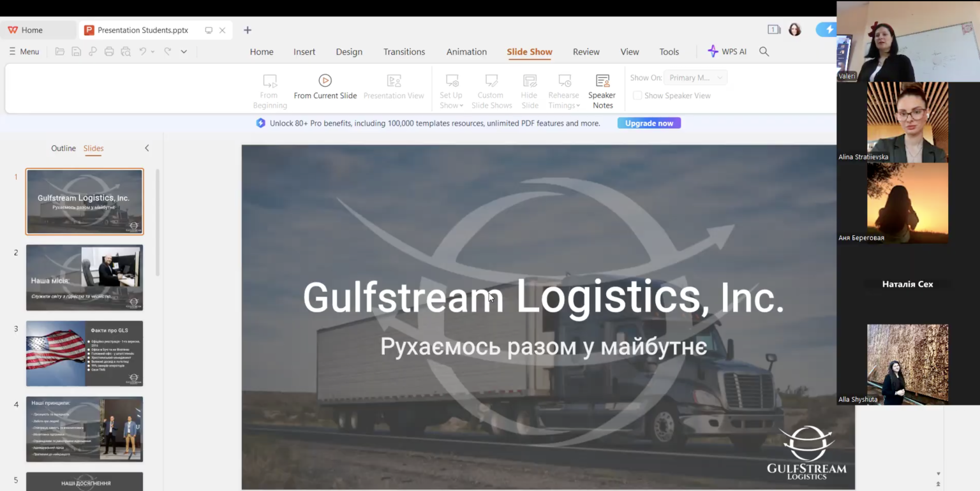
Task: Open Speaker Notes
Action: 602,91
